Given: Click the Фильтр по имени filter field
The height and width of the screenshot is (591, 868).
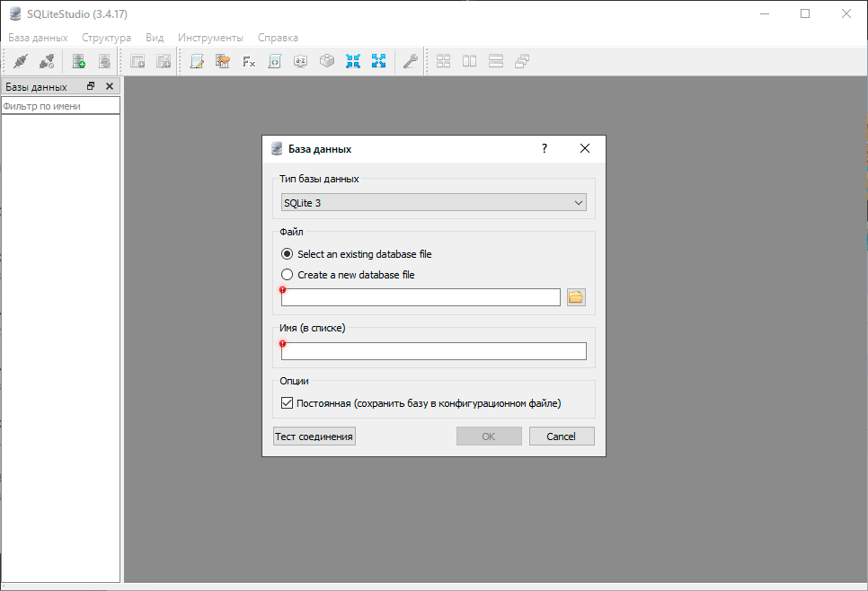Looking at the screenshot, I should click(60, 106).
